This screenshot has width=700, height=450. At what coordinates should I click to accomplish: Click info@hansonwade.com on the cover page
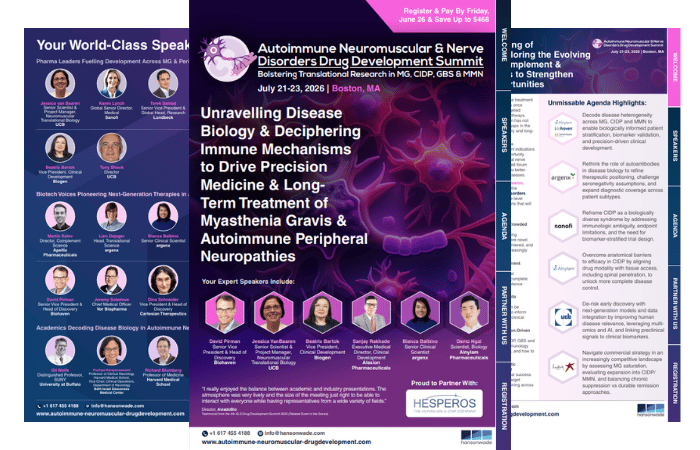click(295, 433)
